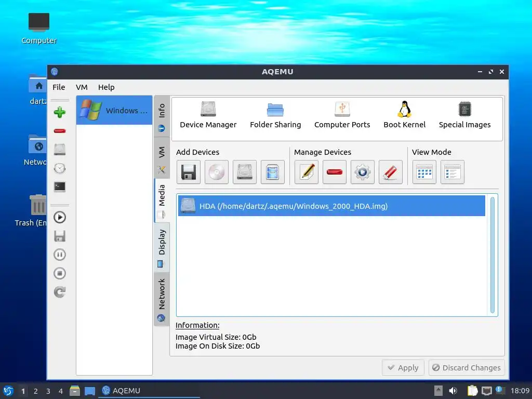The image size is (532, 399).
Task: Select the Media tab
Action: [162, 201]
